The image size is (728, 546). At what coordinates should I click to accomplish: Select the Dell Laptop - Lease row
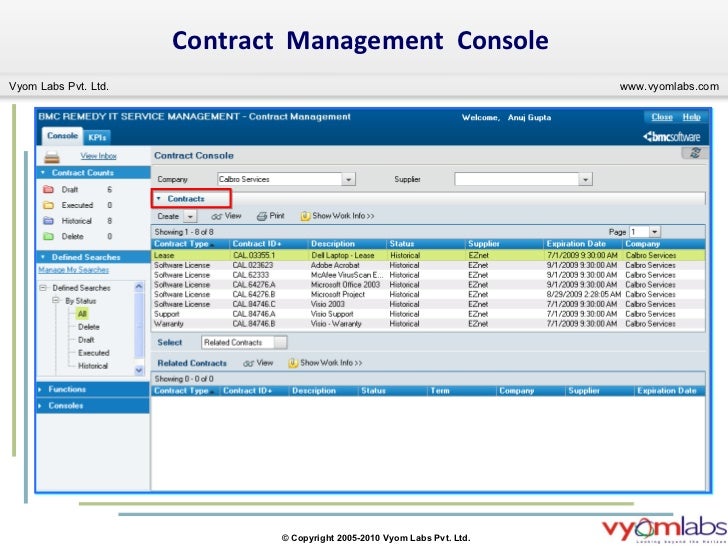428,255
